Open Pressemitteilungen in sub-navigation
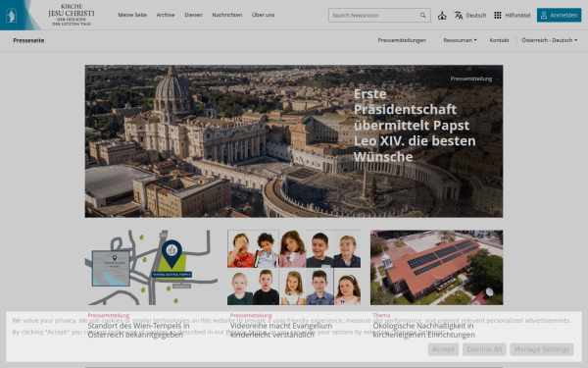 (x=402, y=40)
